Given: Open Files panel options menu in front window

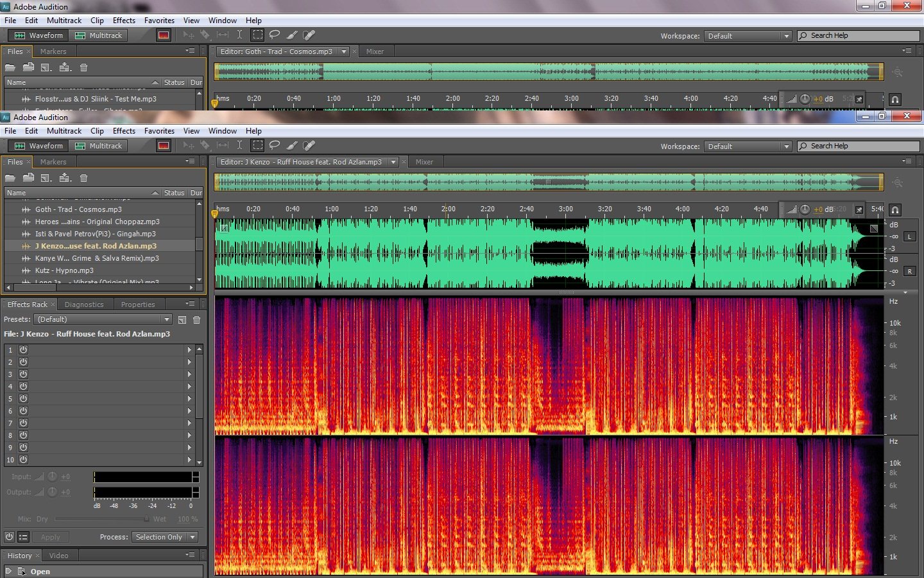Looking at the screenshot, I should tap(190, 161).
